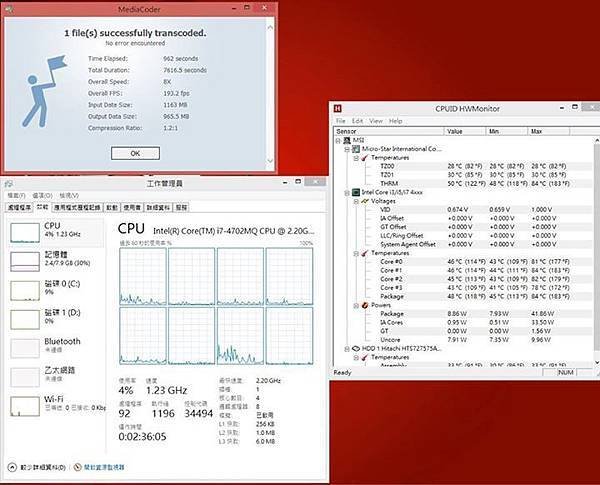Image resolution: width=600 pixels, height=485 pixels.
Task: Select the 磁碟 0 (C:) thumbnail
Action: tap(25, 291)
